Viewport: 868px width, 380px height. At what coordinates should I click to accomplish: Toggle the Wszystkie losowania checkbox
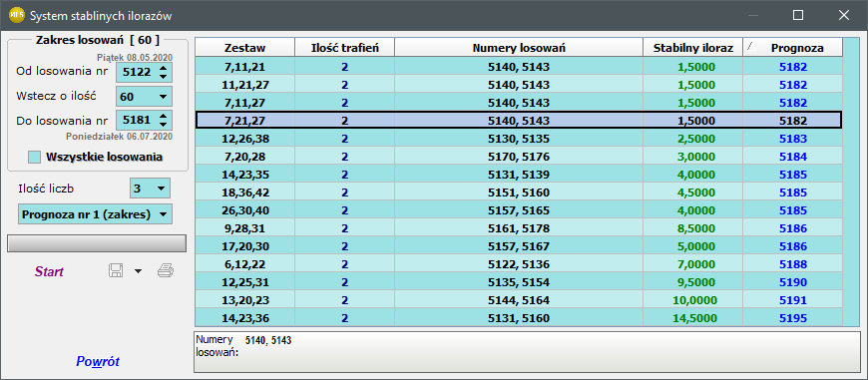34,157
